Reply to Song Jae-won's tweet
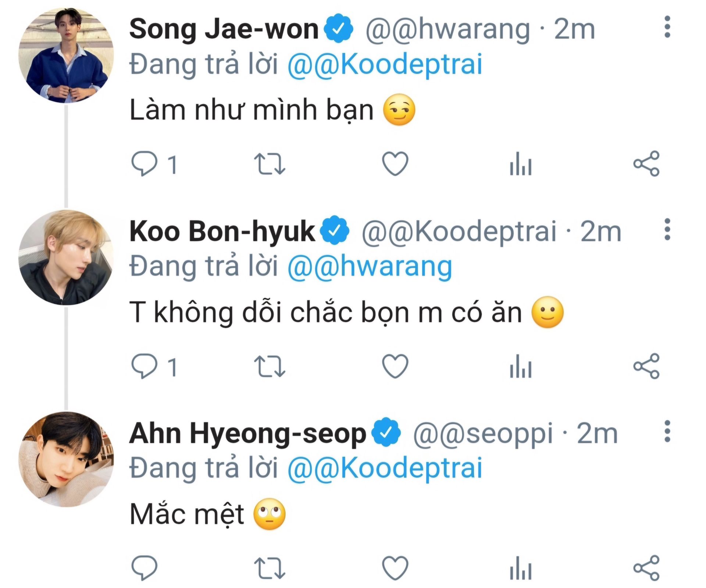The image size is (706, 588). point(144,164)
